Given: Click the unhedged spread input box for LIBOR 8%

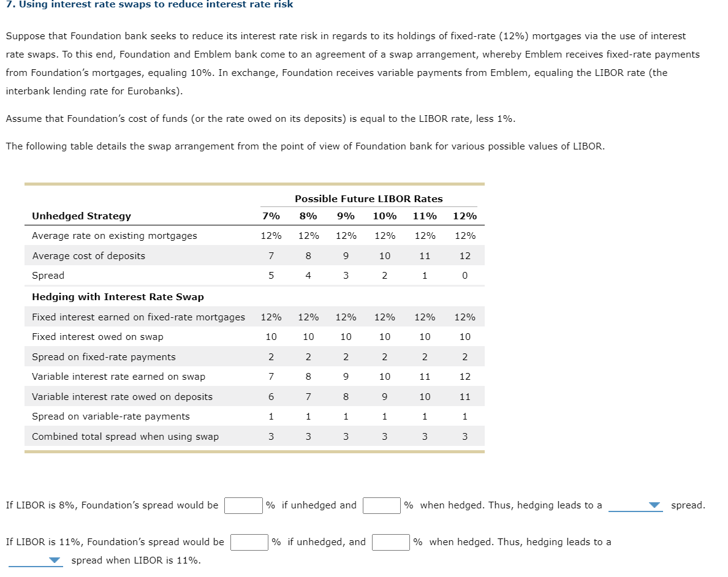Looking at the screenshot, I should point(244,505).
